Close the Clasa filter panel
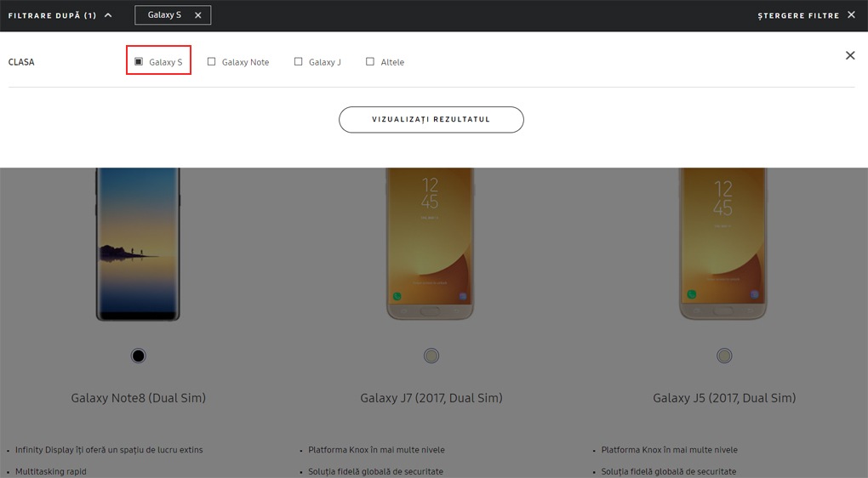Image resolution: width=868 pixels, height=478 pixels. (850, 55)
